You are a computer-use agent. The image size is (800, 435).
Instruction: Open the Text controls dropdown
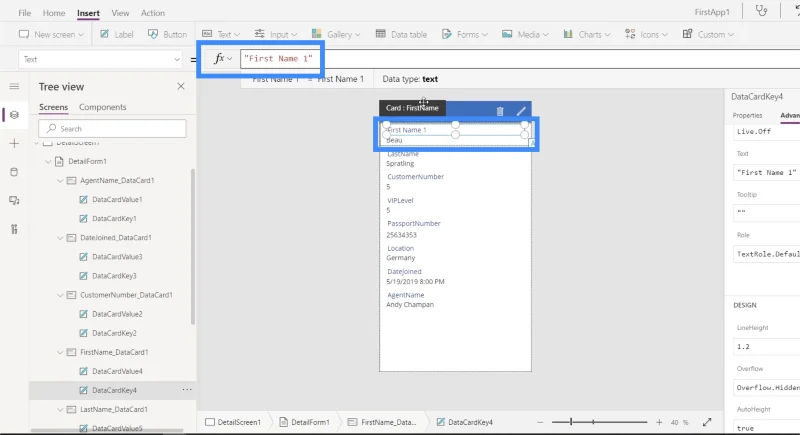[221, 34]
